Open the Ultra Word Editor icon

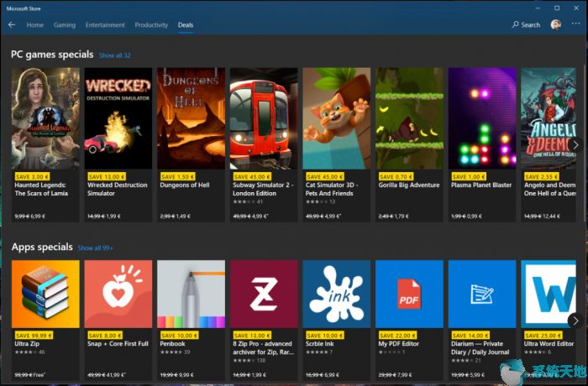[x=549, y=295]
